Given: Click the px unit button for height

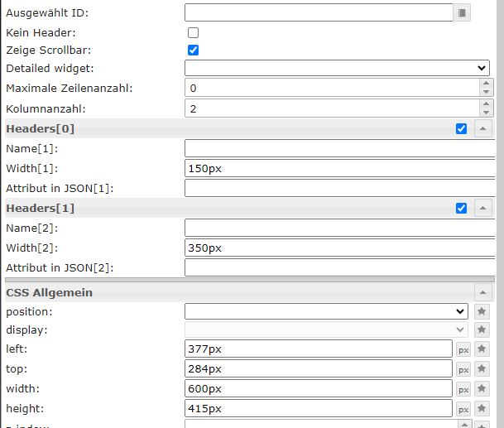Looking at the screenshot, I should 463,409.
